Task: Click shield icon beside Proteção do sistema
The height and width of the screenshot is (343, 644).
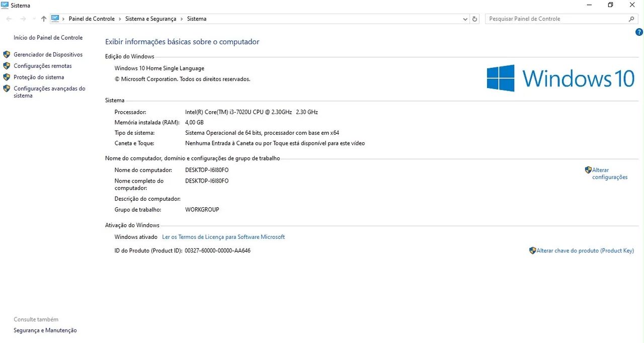Action: pos(7,77)
